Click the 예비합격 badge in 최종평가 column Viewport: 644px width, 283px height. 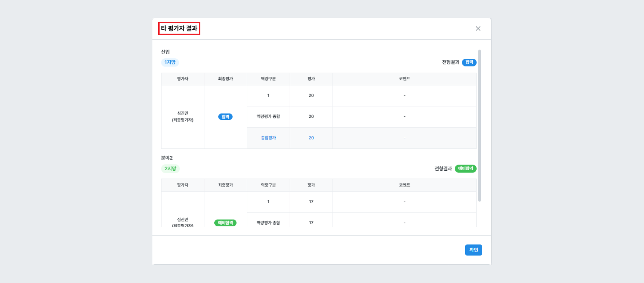coord(225,223)
